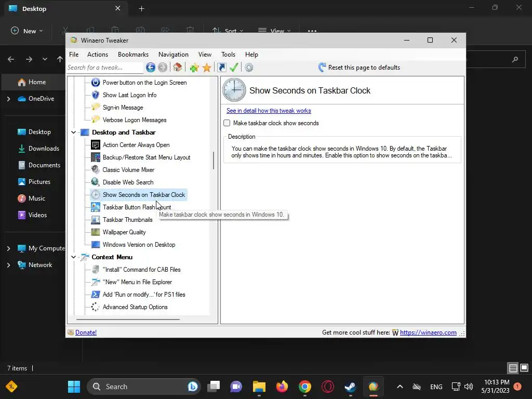The image size is (532, 399).
Task: Open the Help menu
Action: (251, 54)
